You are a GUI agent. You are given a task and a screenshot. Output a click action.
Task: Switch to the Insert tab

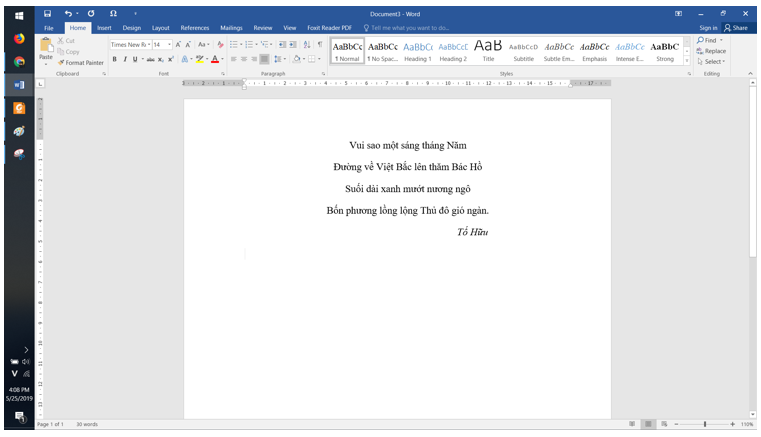point(104,28)
